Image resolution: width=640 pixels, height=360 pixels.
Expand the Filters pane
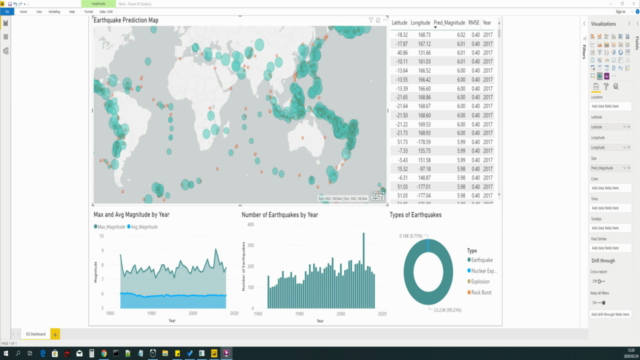click(584, 24)
